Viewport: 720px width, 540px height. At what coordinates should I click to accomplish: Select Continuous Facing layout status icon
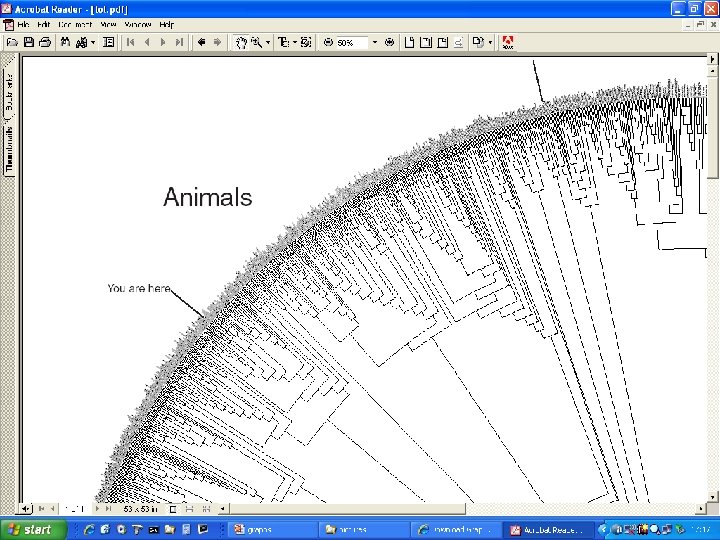click(x=206, y=508)
